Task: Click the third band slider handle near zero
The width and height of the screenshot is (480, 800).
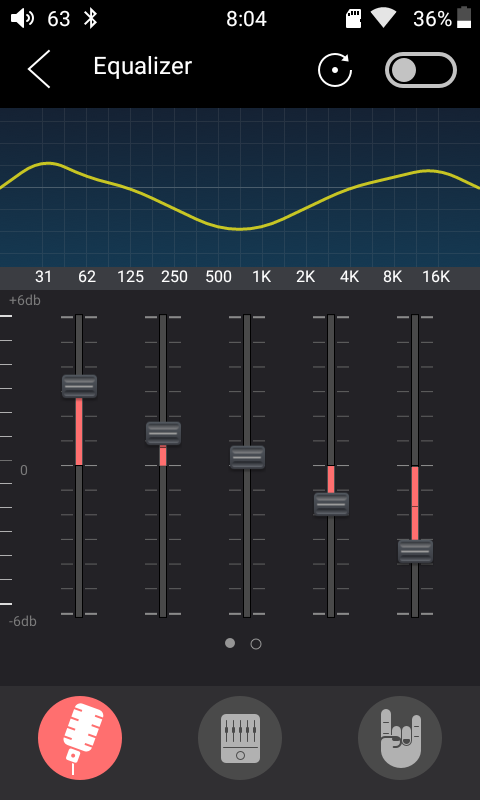Action: pos(247,457)
